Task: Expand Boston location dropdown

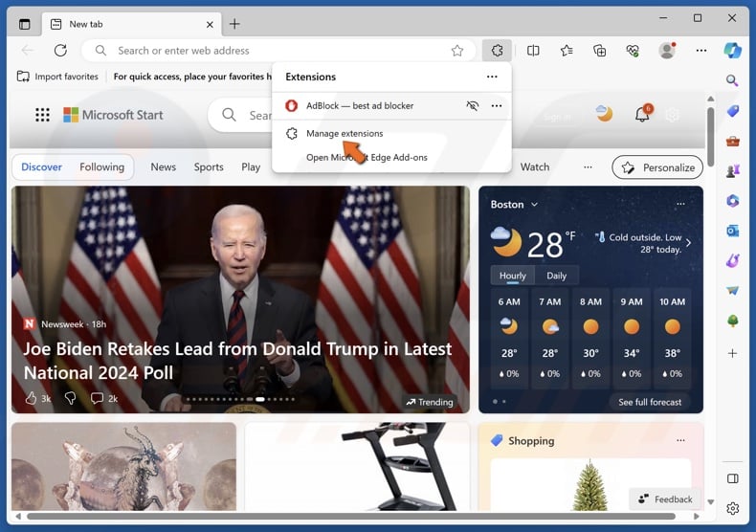Action: [534, 205]
